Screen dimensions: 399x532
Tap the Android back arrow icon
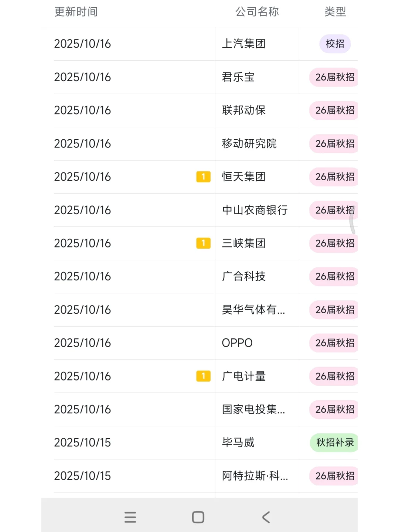click(266, 517)
